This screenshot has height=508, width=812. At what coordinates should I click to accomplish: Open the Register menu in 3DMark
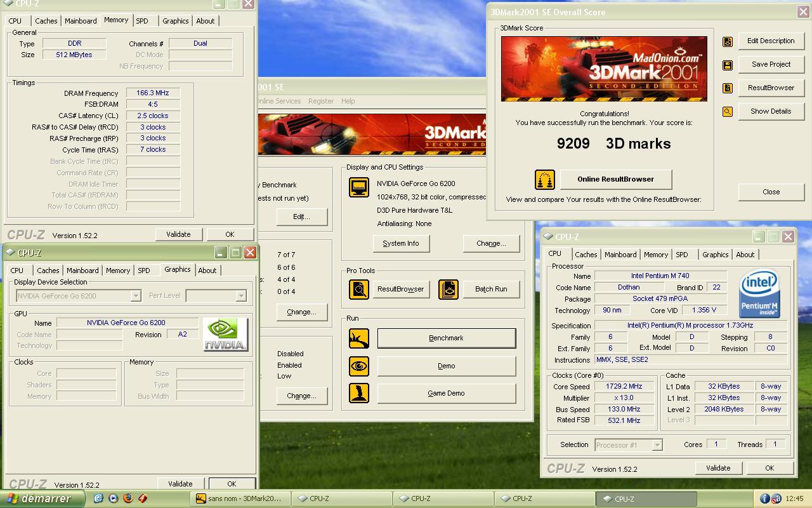[x=321, y=101]
